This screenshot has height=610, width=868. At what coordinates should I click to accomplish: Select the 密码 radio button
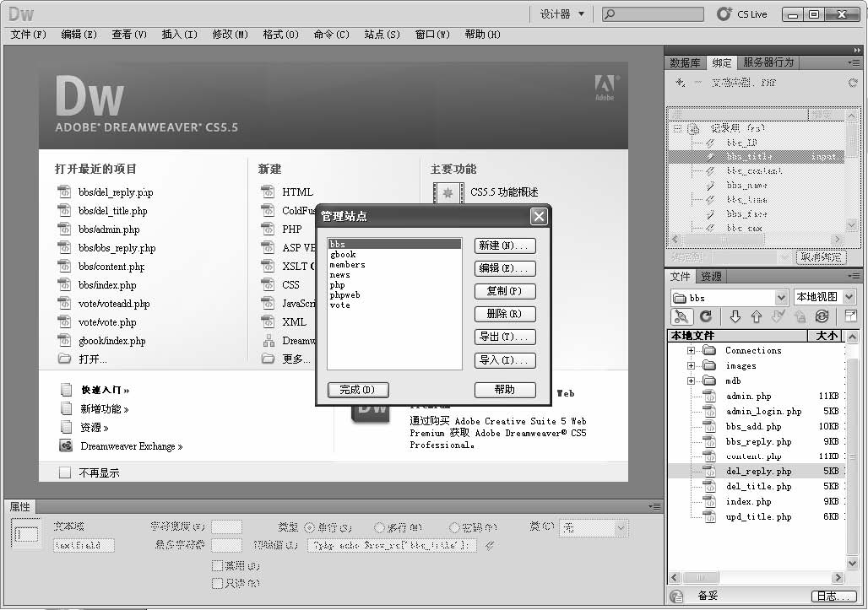point(454,527)
